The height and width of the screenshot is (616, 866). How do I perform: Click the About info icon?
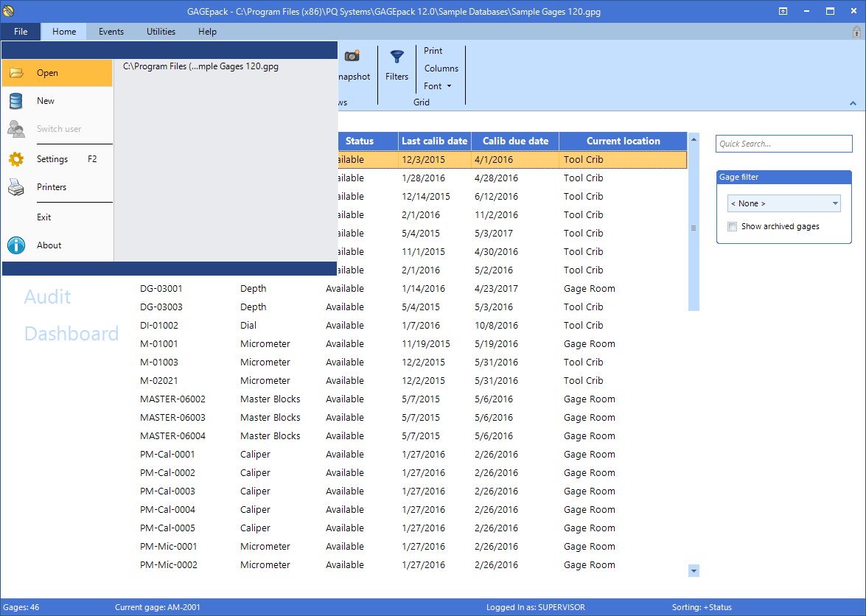click(x=16, y=245)
